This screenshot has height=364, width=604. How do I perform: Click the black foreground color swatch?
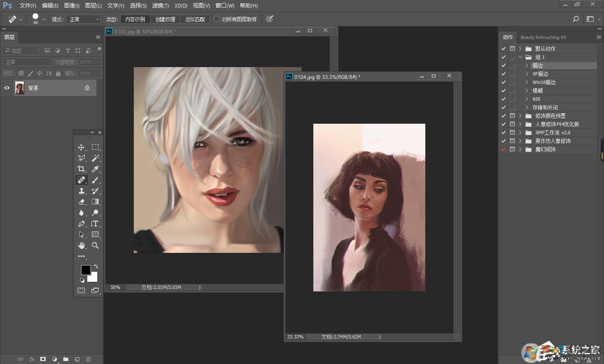click(x=85, y=270)
